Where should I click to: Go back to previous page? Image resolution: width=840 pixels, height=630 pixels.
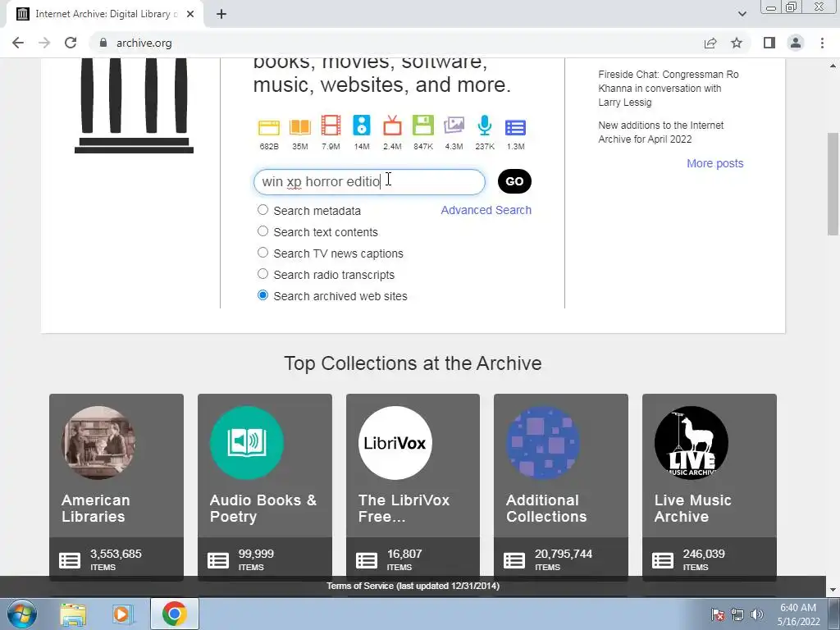(18, 43)
